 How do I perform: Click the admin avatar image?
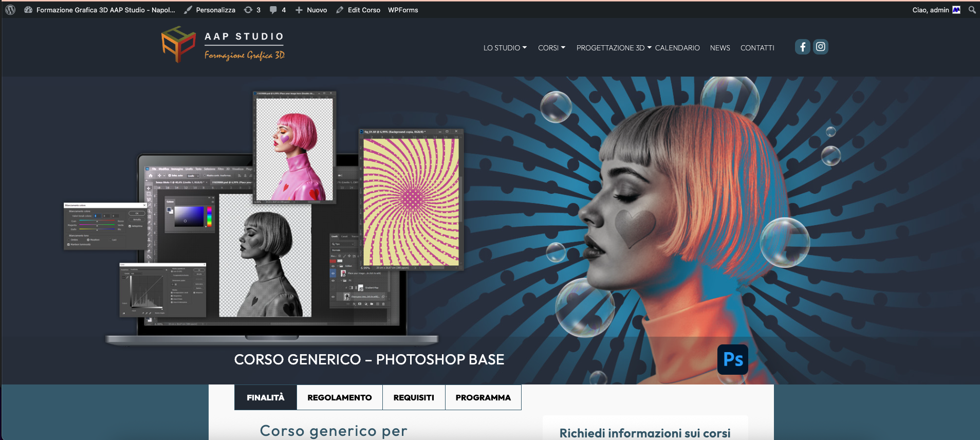(x=956, y=10)
